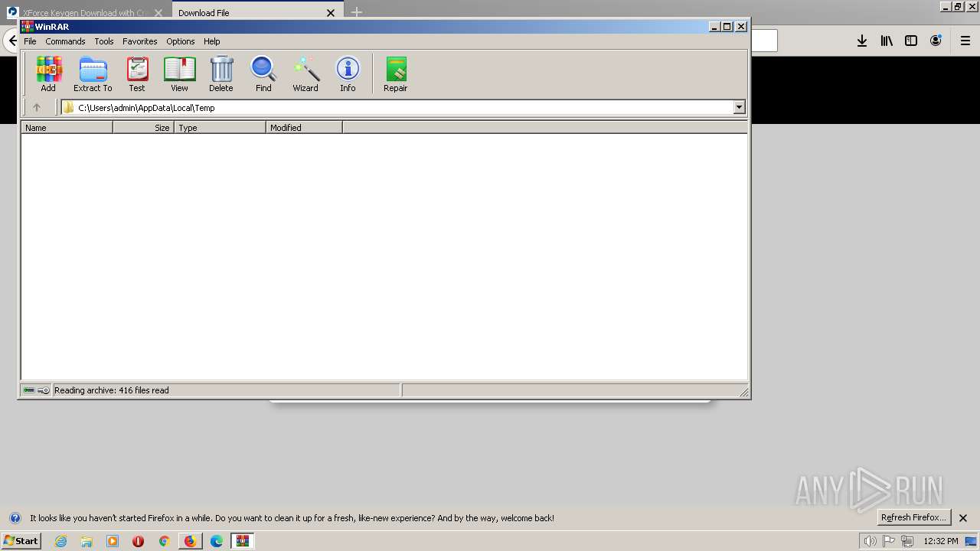The image size is (980, 551).
Task: Sort by the Type column header
Action: 220,128
